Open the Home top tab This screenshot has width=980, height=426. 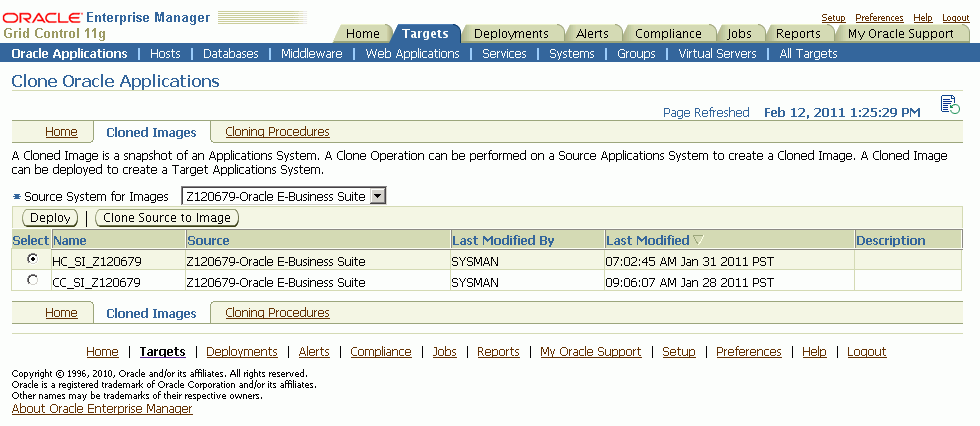click(x=362, y=34)
